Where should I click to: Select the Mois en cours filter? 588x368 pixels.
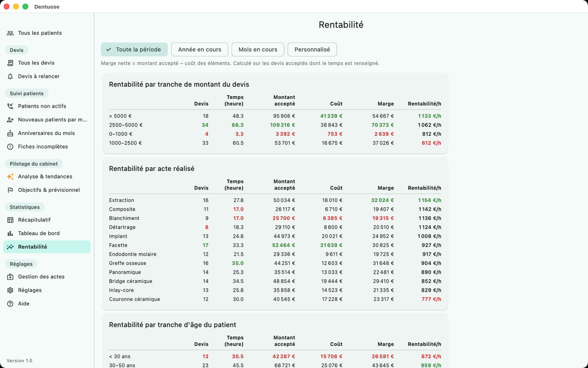tap(258, 50)
